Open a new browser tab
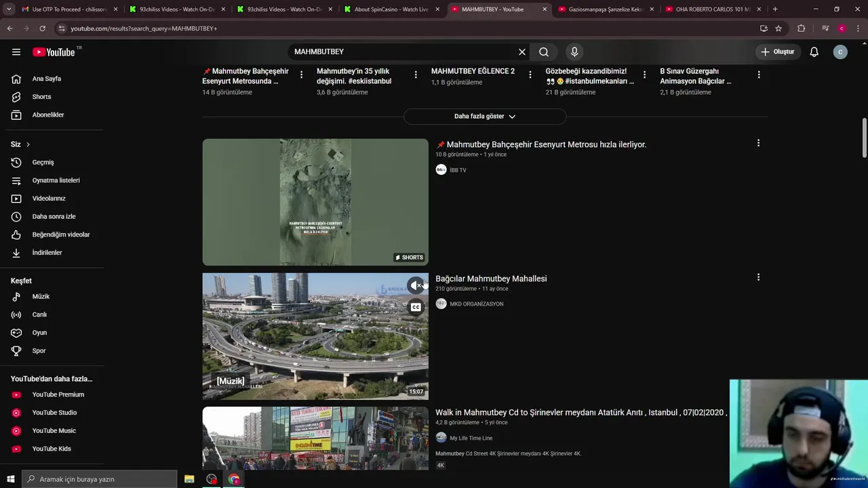The width and height of the screenshot is (868, 488). coord(775,9)
